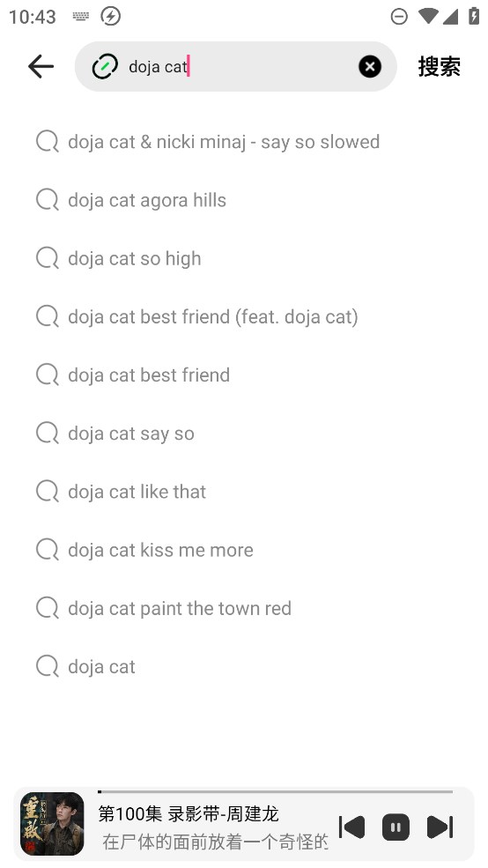This screenshot has width=488, height=868.
Task: Skip to next track in mini player
Action: pyautogui.click(x=440, y=827)
